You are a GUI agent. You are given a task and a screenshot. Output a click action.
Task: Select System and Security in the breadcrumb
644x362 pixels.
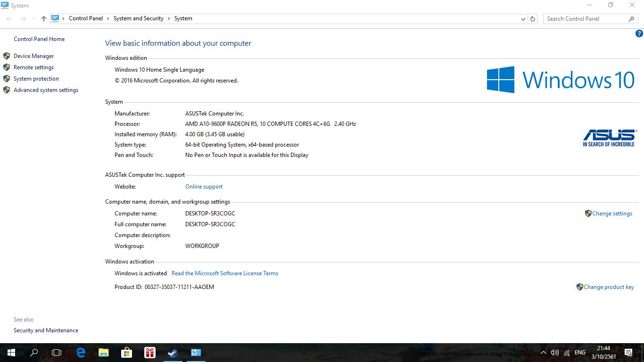point(139,18)
